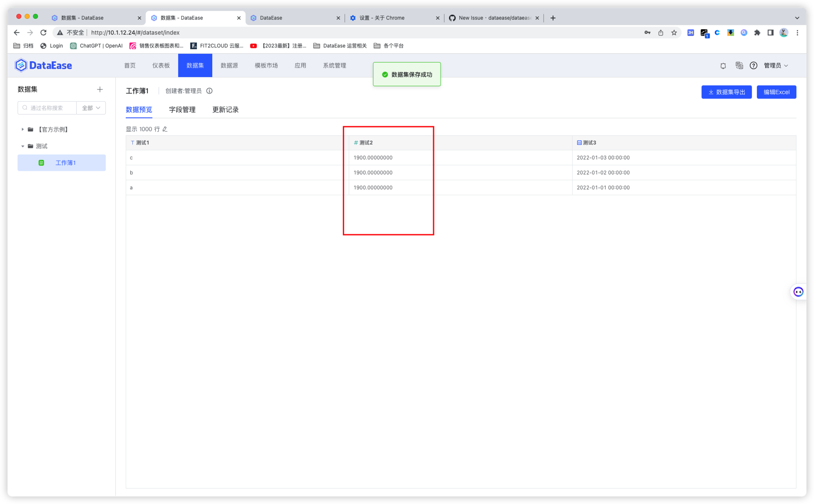
Task: Click the DataEase logo
Action: [x=43, y=65]
